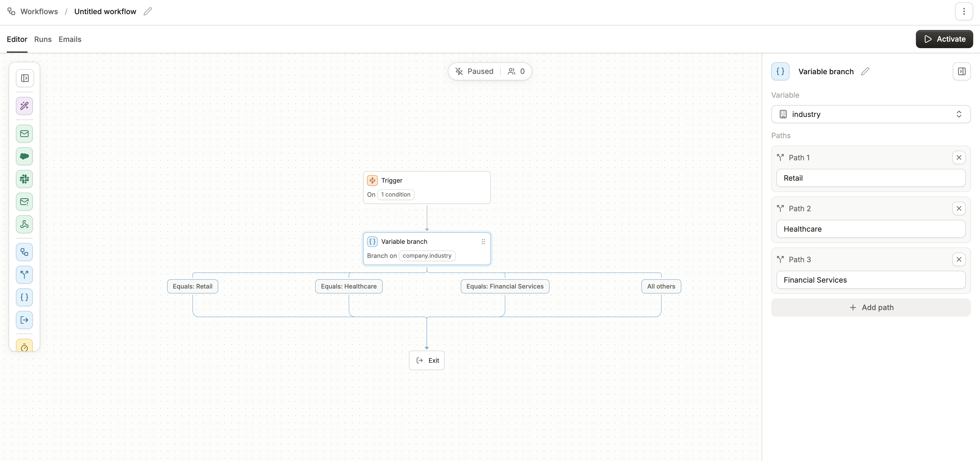Collapse the right side panel
The width and height of the screenshot is (980, 461).
tap(961, 71)
